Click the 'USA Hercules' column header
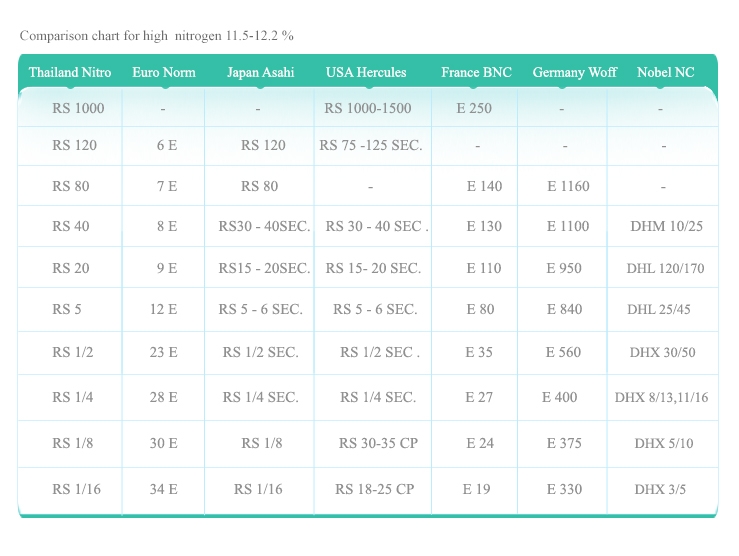The height and width of the screenshot is (556, 739). click(366, 72)
